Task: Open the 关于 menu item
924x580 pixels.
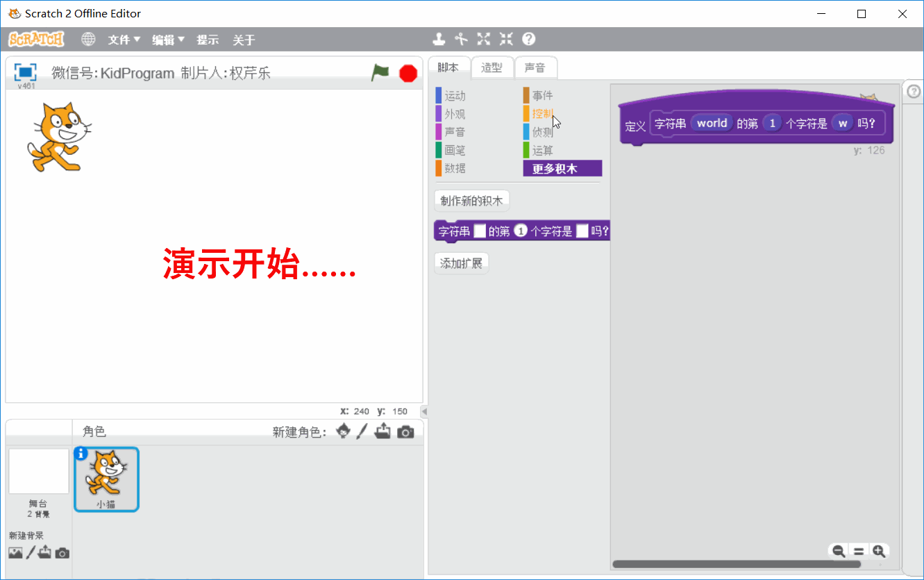Action: click(244, 40)
